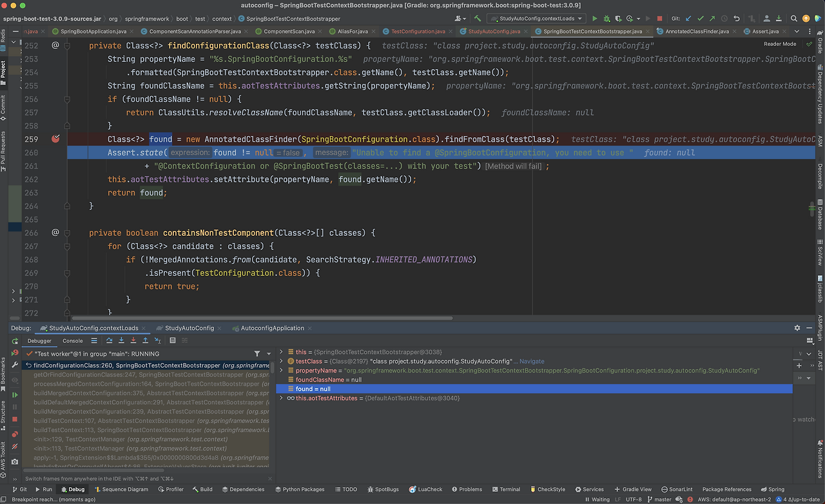The height and width of the screenshot is (504, 825).
Task: Click Git update project arrow icon
Action: click(689, 19)
